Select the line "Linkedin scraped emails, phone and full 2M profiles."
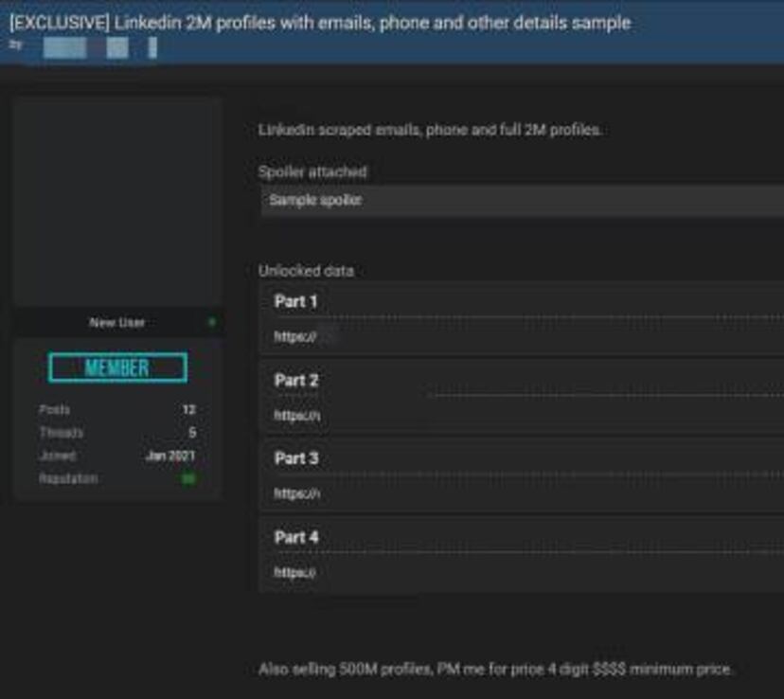784x699 pixels. click(x=430, y=130)
